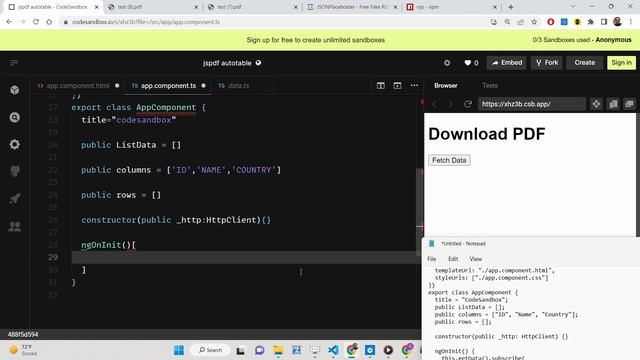Click the commit hash 488f5d594 in status bar
The height and width of the screenshot is (360, 640).
pos(23,334)
